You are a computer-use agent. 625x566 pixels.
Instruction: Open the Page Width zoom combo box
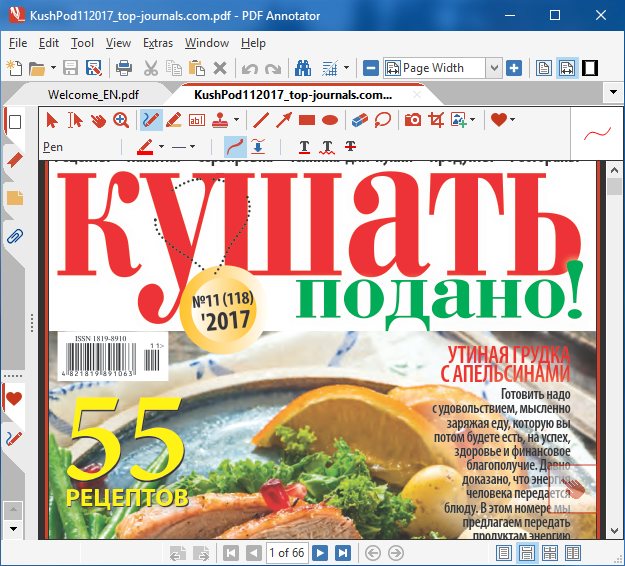(442, 68)
